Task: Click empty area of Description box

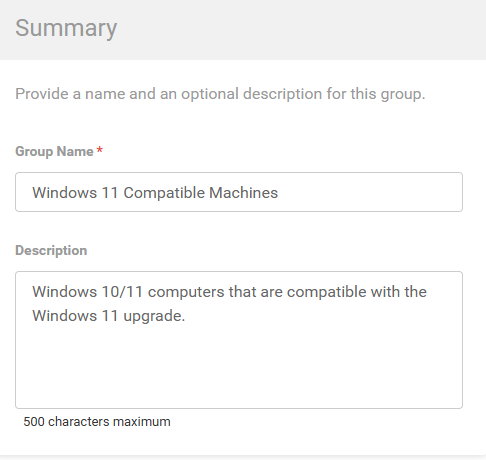Action: [x=239, y=367]
